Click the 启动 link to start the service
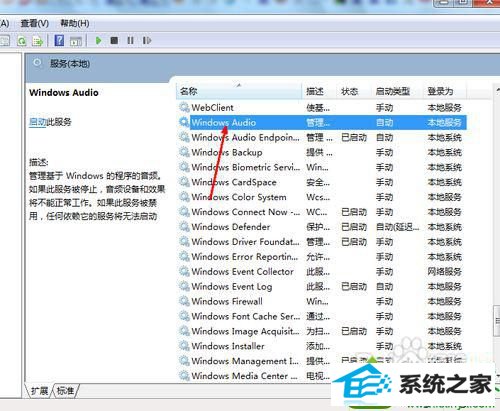 coord(37,122)
